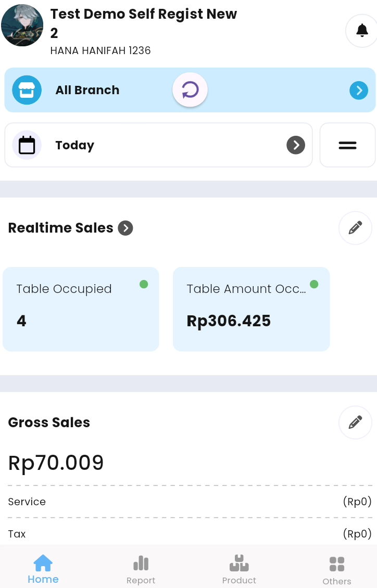The image size is (377, 588).
Task: Select the Table Occupied card
Action: tap(81, 310)
